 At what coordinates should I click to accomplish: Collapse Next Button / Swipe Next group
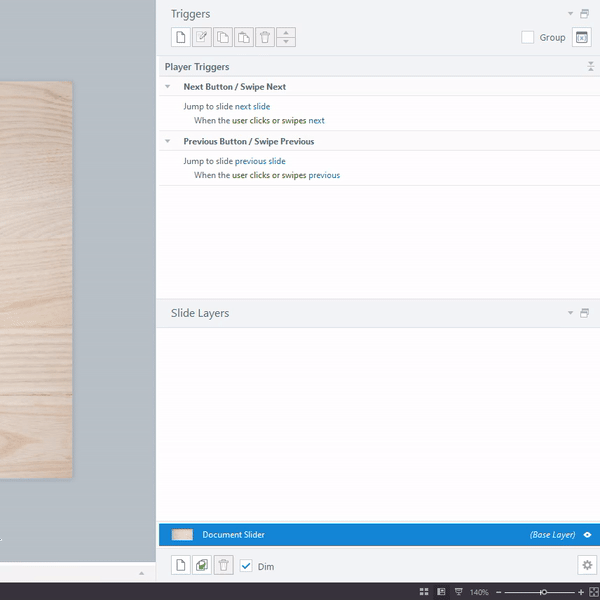point(168,86)
